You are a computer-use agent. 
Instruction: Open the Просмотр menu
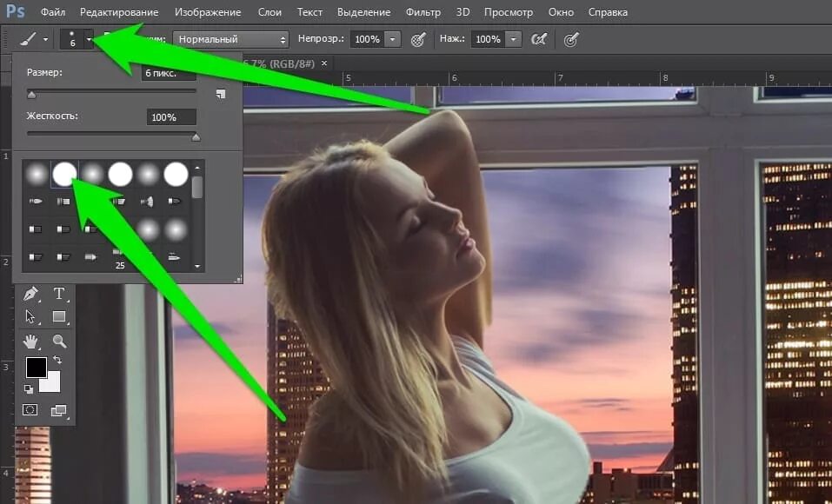point(509,11)
